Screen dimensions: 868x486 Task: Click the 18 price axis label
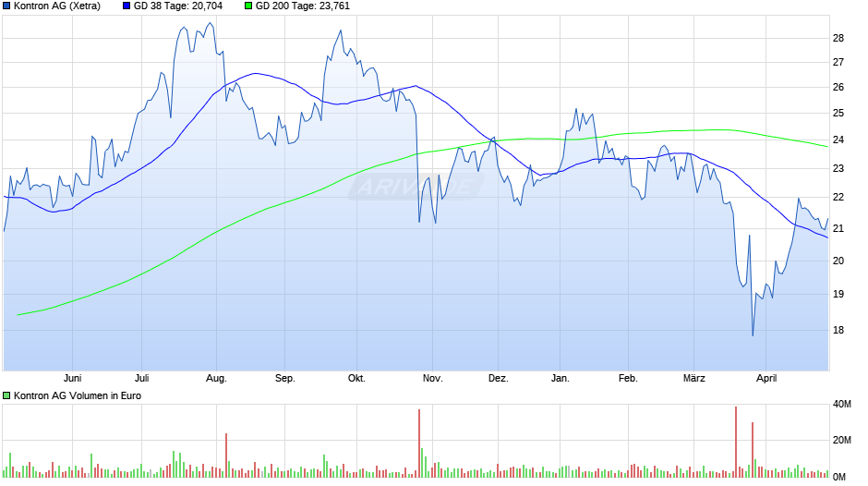(x=838, y=330)
